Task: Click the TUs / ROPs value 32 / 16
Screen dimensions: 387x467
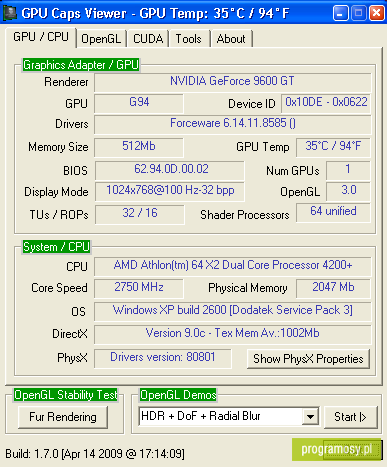Action: tap(140, 214)
